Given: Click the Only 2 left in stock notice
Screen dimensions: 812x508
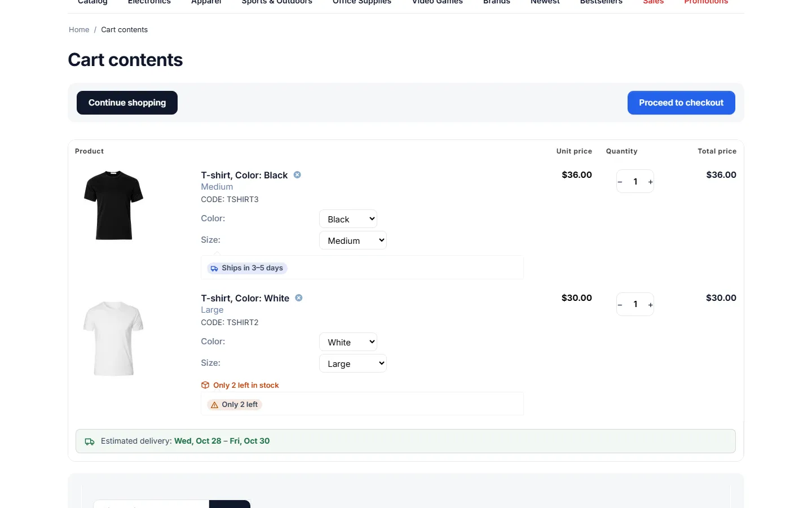Looking at the screenshot, I should point(240,385).
